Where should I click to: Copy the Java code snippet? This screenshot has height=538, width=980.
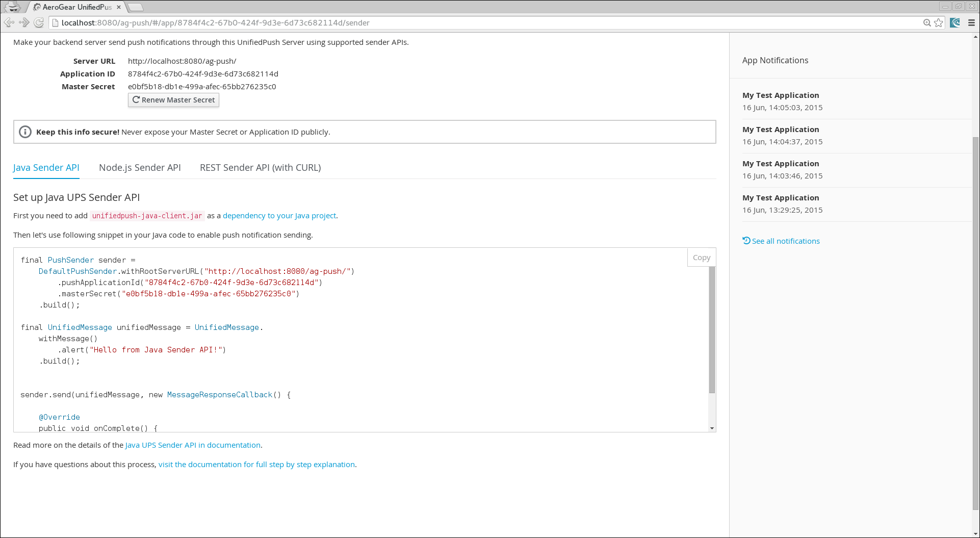(x=701, y=258)
